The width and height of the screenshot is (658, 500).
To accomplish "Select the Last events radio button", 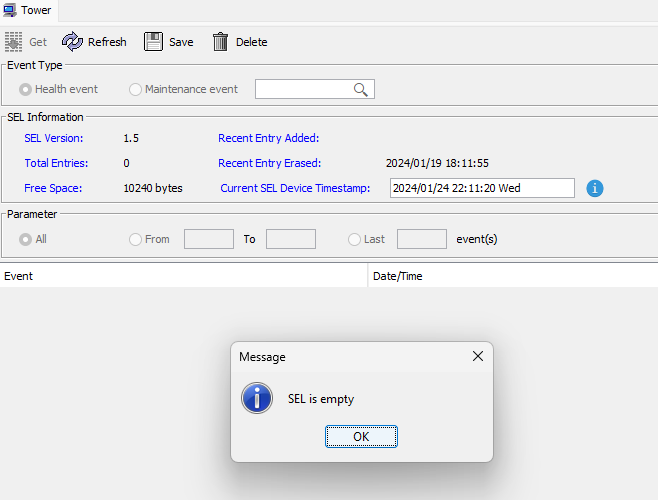I will click(x=354, y=239).
